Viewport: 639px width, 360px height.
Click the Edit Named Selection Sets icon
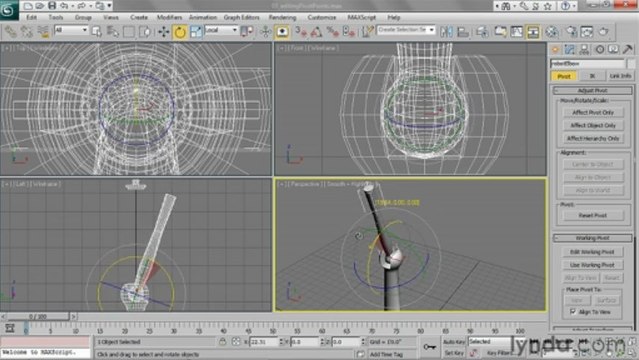367,31
